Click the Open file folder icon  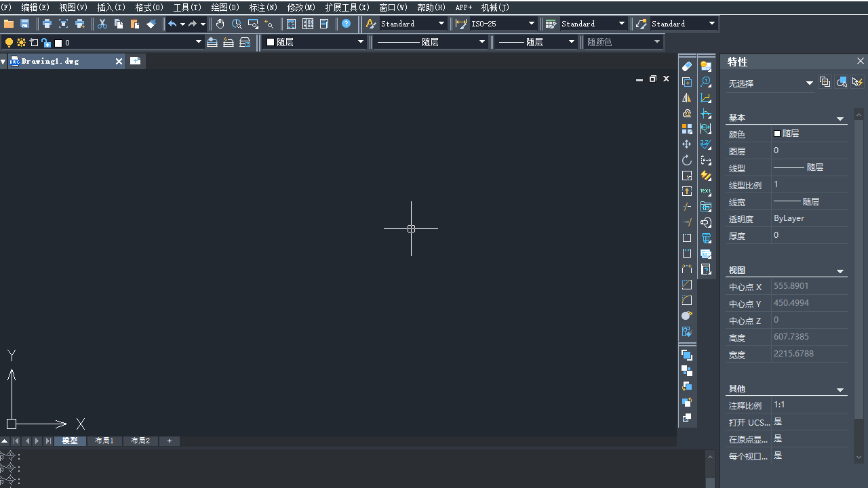coord(9,24)
